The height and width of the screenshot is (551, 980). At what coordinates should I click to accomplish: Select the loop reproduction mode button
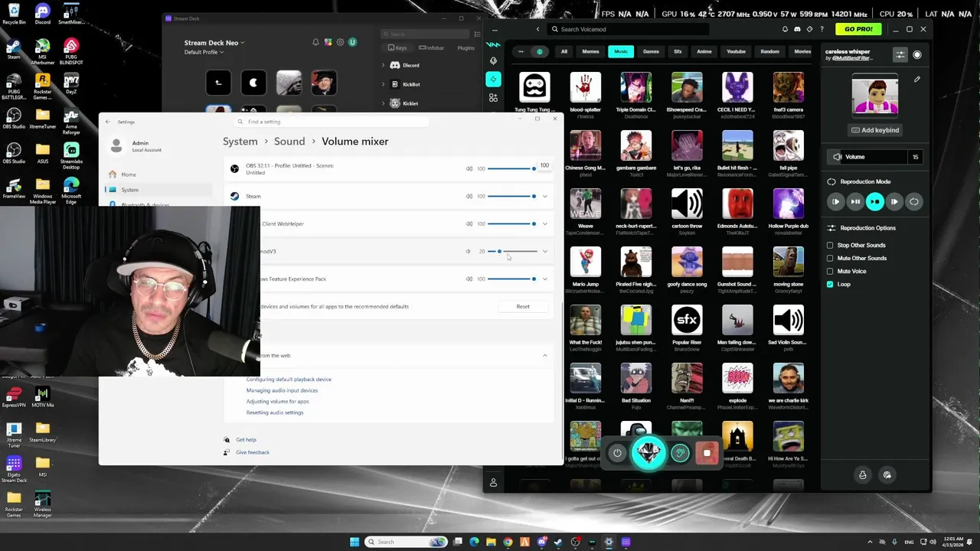click(913, 202)
